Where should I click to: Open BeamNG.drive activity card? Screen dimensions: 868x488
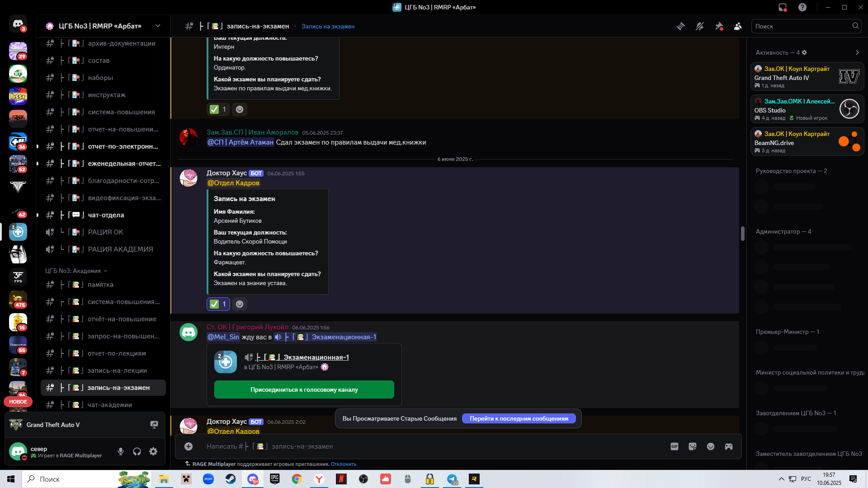pos(807,142)
